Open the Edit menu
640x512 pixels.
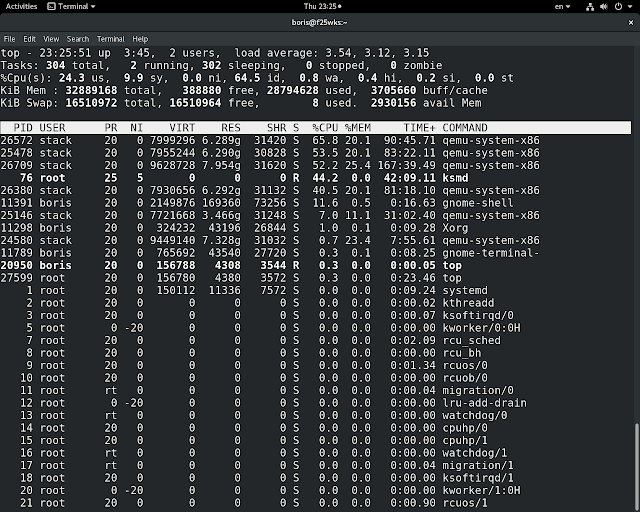(x=29, y=39)
